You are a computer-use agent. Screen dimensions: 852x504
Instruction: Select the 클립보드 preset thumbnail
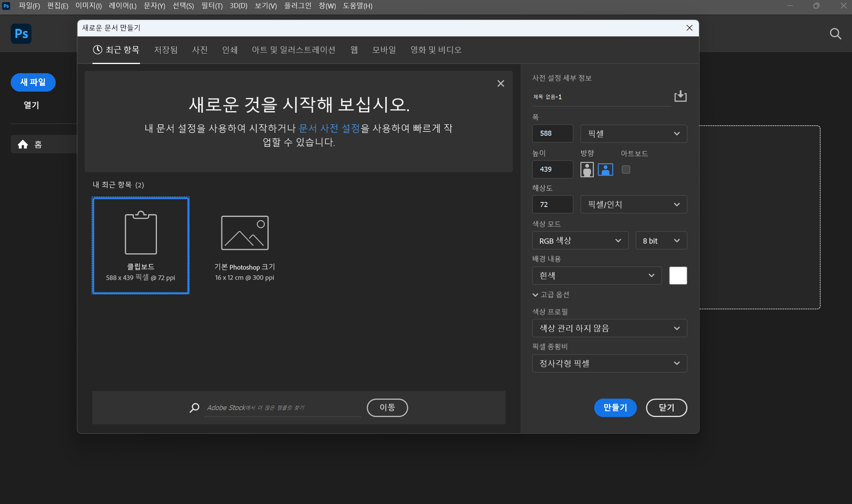coord(141,246)
